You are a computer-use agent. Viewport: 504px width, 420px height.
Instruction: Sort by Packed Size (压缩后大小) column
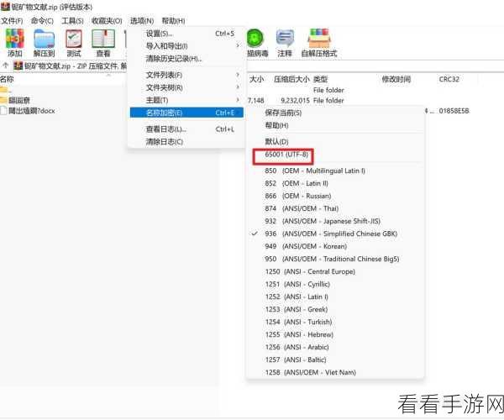(x=291, y=79)
